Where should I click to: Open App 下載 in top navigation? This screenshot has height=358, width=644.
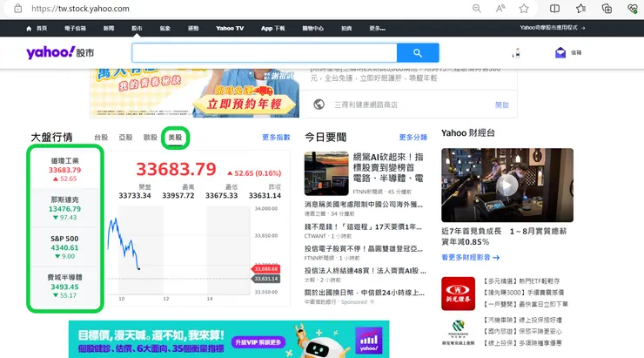pyautogui.click(x=272, y=29)
